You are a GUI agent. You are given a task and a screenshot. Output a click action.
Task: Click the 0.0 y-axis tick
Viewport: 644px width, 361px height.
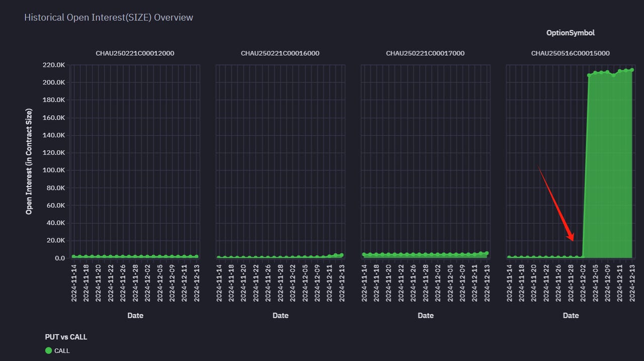60,258
